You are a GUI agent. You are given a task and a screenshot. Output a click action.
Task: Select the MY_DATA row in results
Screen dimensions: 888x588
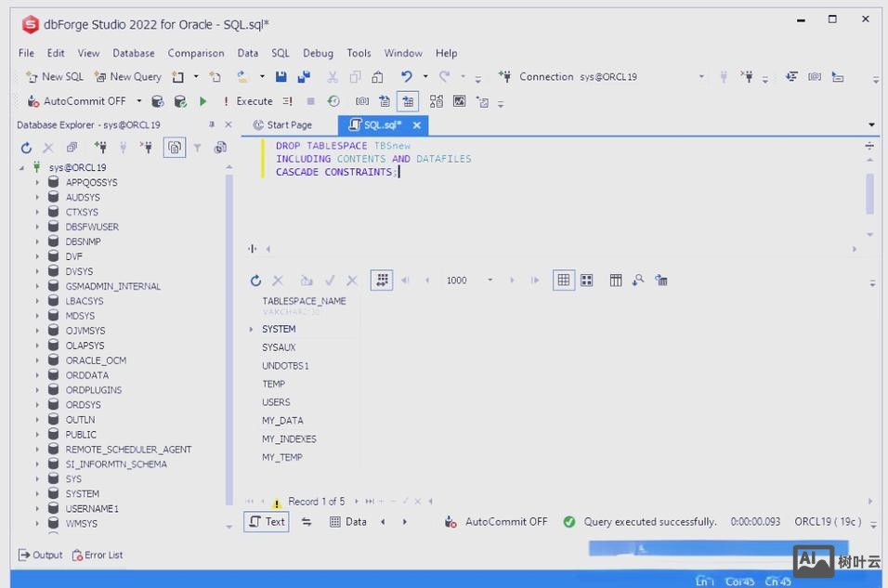tap(282, 421)
